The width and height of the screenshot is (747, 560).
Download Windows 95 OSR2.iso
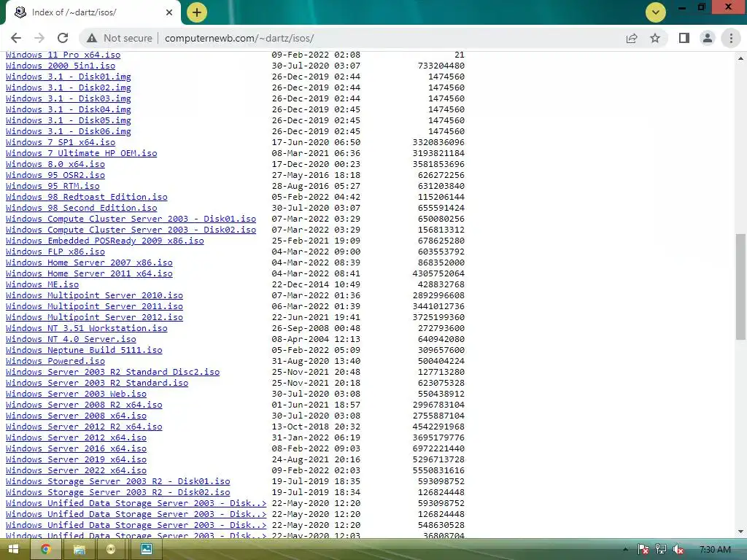(55, 175)
